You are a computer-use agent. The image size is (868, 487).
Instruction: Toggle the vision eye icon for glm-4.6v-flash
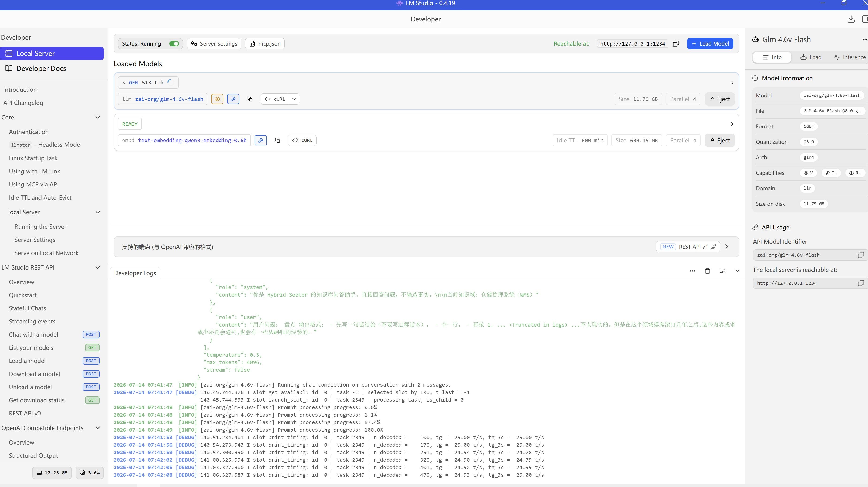217,99
